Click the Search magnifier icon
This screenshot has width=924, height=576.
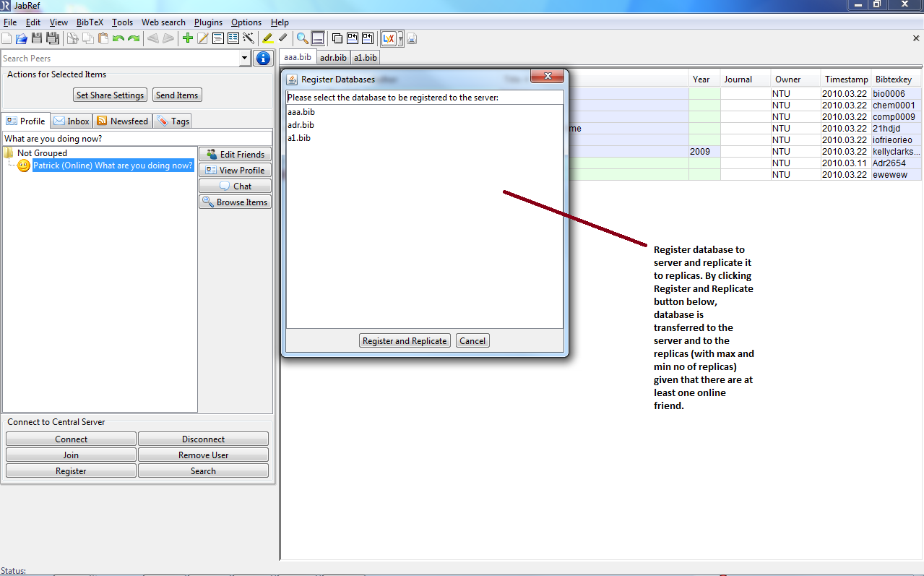pos(302,38)
